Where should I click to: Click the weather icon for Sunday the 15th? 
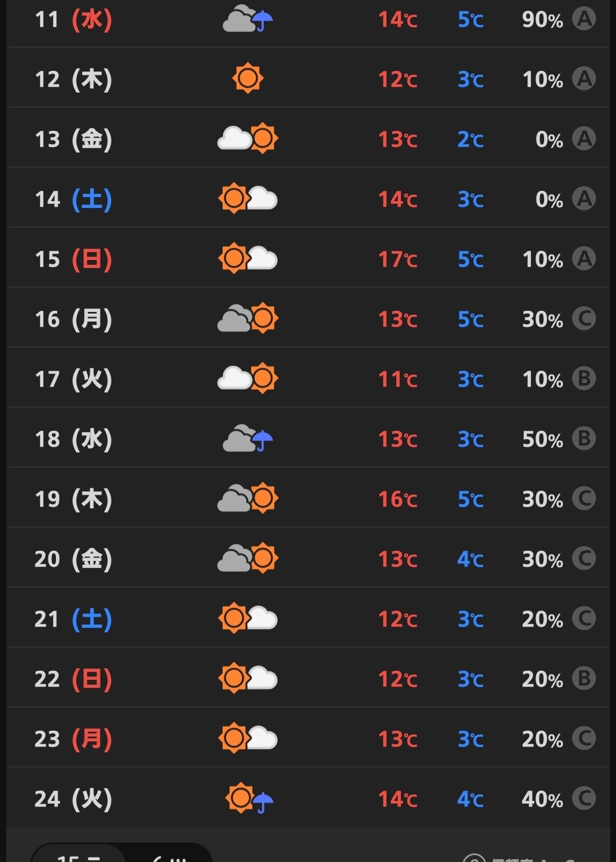click(x=248, y=258)
